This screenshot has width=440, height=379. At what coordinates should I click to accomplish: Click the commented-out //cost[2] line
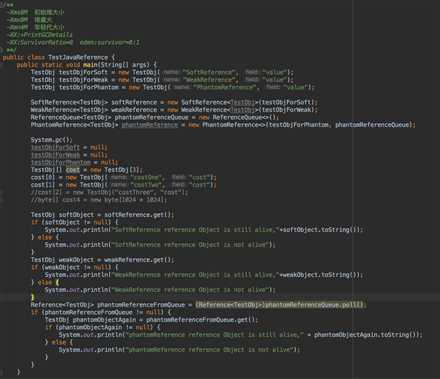pos(109,192)
